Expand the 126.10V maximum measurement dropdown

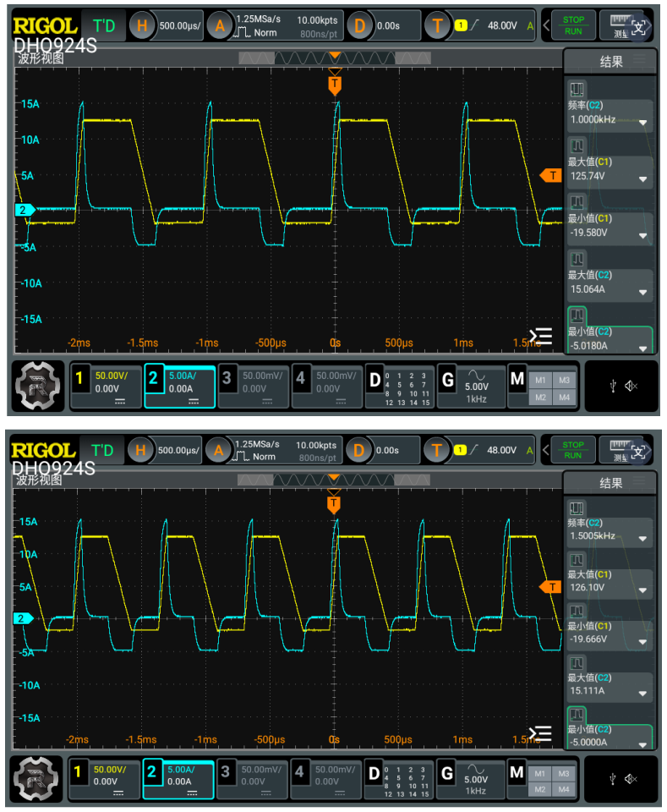(642, 590)
